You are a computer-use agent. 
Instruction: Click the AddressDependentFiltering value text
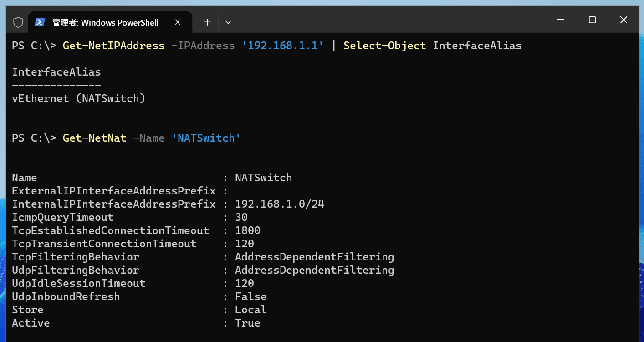click(314, 256)
